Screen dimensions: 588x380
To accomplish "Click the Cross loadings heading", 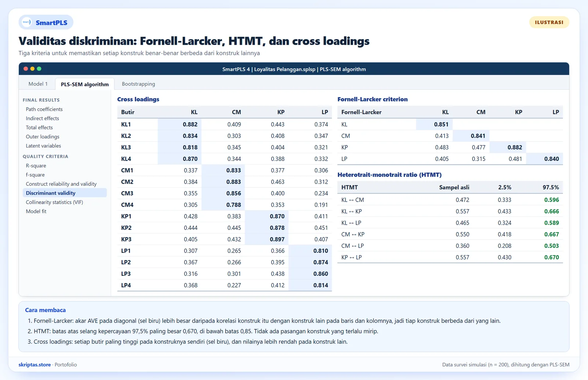I will (138, 99).
